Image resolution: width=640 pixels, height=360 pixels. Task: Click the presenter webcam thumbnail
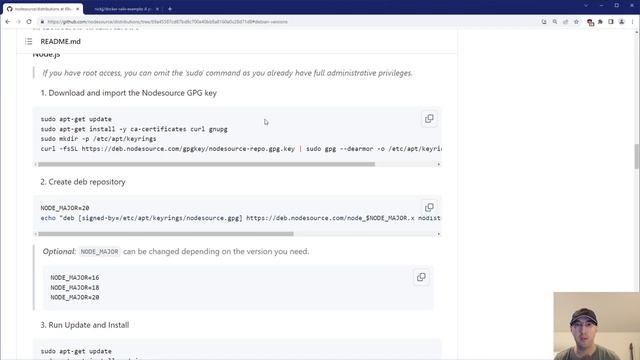click(x=597, y=326)
